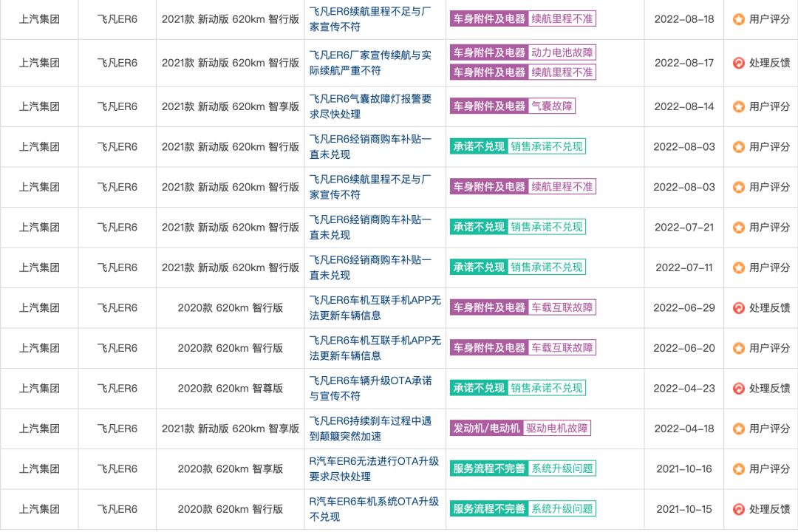The image size is (798, 532).
Task: Click the 驱动电机故障 tag
Action: (x=557, y=428)
